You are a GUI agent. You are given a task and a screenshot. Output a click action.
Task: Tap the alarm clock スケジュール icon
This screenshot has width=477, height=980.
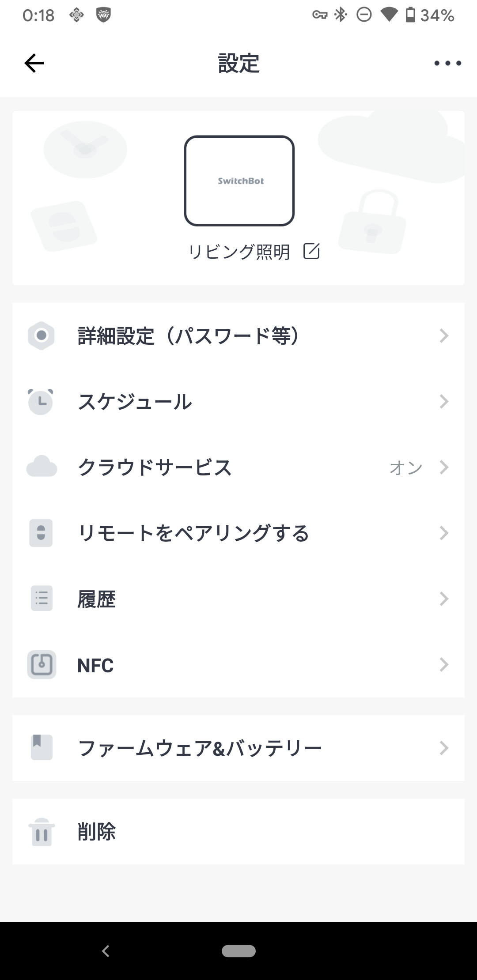(41, 402)
